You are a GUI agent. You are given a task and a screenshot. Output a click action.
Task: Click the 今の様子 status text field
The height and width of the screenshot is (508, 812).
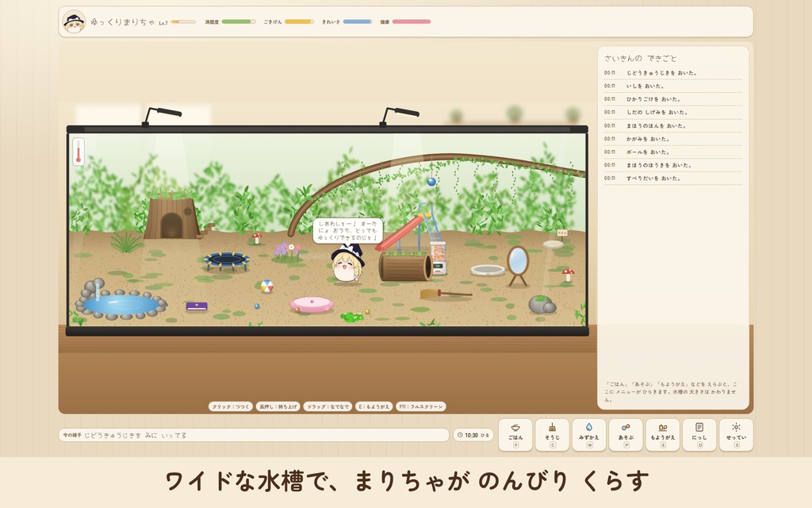click(254, 435)
